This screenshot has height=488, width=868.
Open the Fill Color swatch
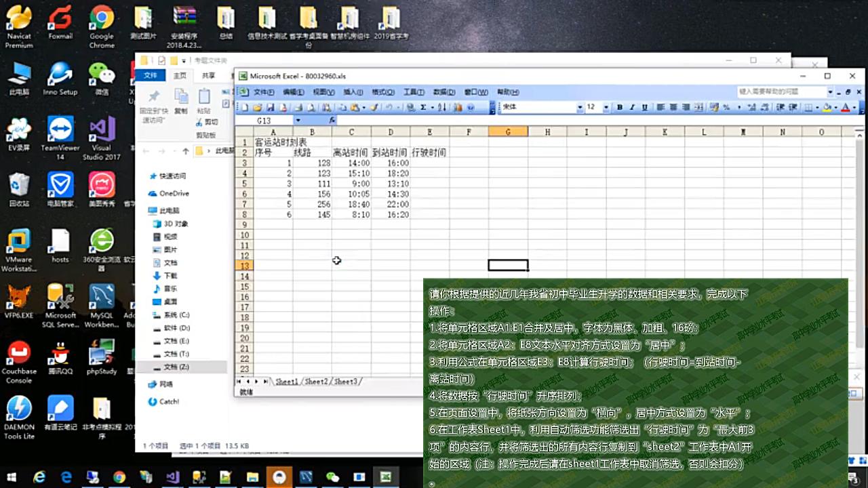[827, 107]
